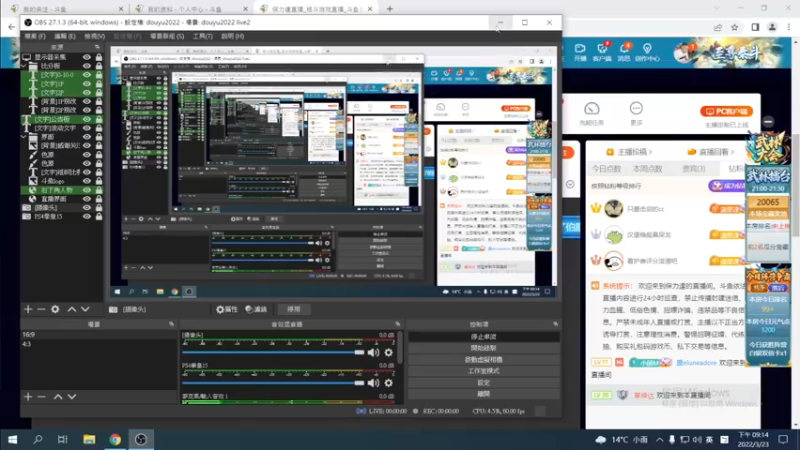Click the circled down-arrow dropdown on Douyu page
This screenshot has height=450, width=800.
[x=570, y=184]
